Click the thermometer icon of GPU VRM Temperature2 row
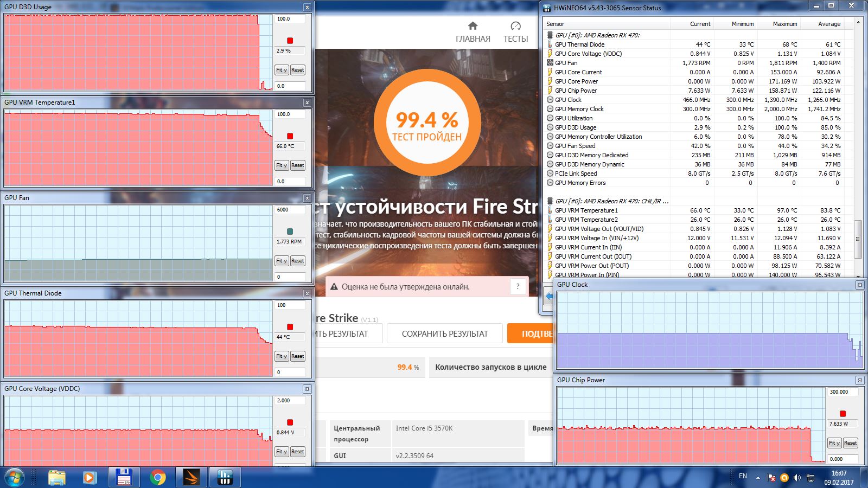 click(550, 220)
